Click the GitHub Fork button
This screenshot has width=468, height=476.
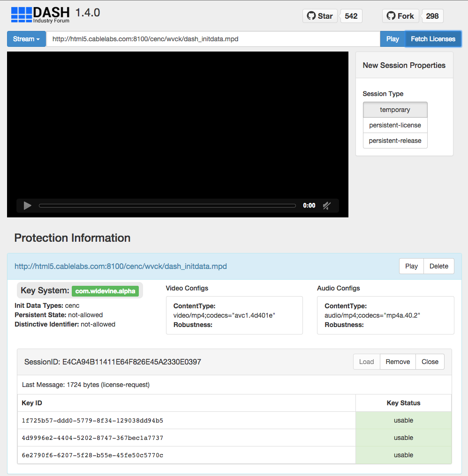pyautogui.click(x=400, y=16)
